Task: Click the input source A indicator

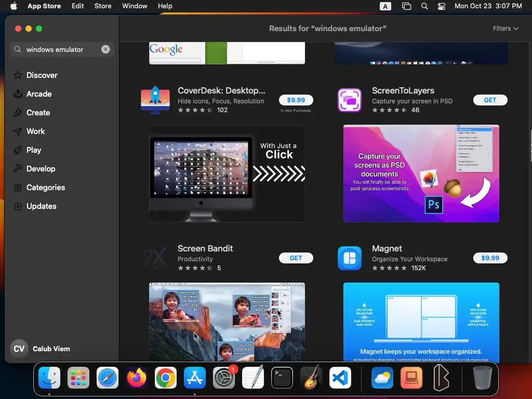Action: 385,6
